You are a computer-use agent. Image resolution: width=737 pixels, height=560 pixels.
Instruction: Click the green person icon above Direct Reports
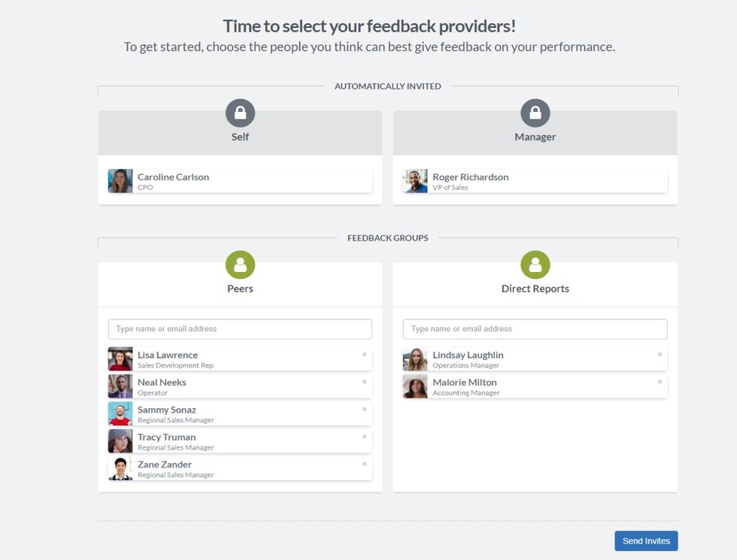click(535, 265)
